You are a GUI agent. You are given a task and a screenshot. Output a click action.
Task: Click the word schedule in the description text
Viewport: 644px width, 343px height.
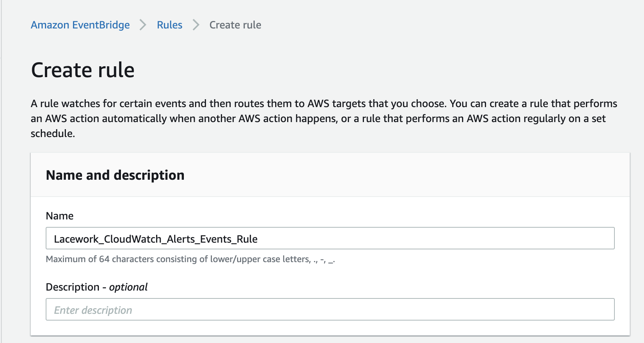52,133
